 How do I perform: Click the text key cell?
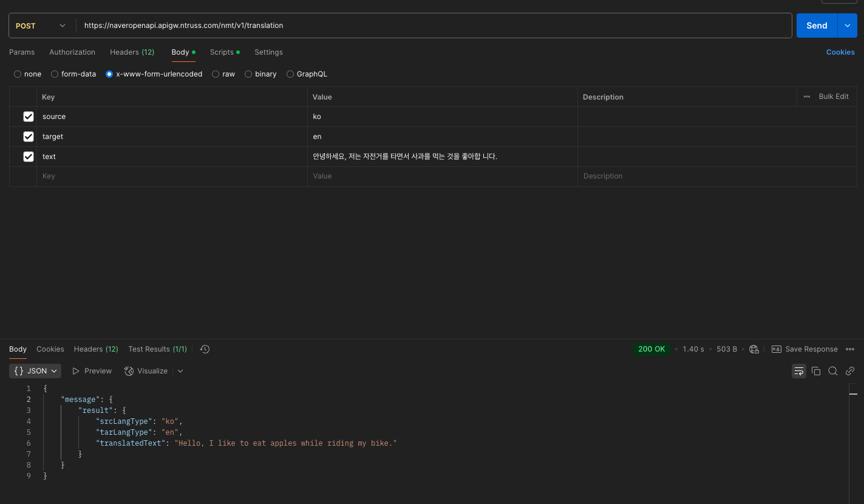pos(172,157)
